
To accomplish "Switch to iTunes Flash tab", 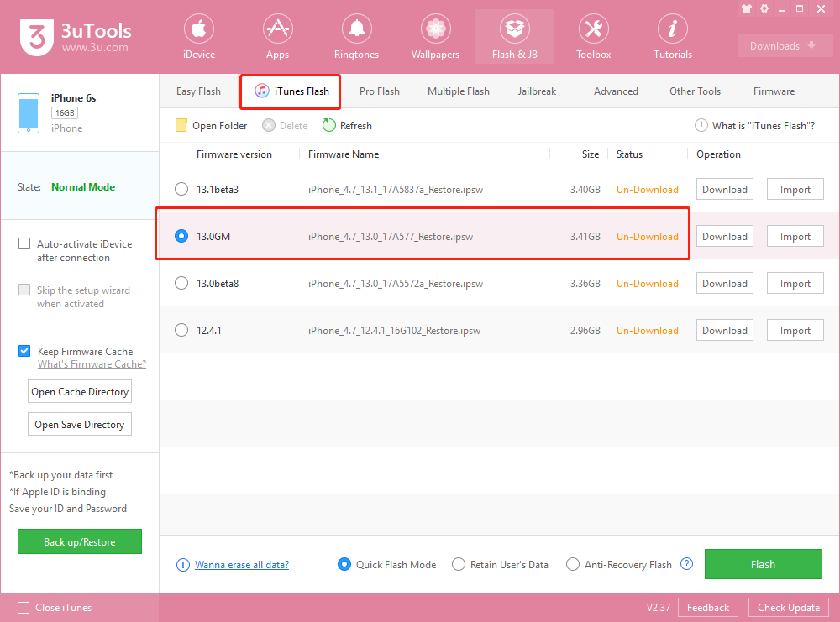I will tap(291, 91).
